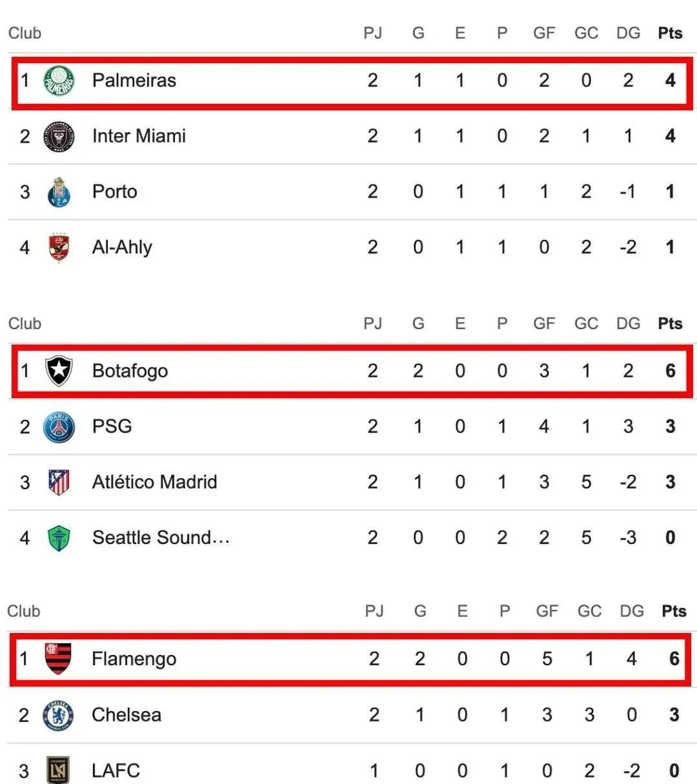This screenshot has height=784, width=697.
Task: Click the LAFC club crest
Action: point(58,770)
